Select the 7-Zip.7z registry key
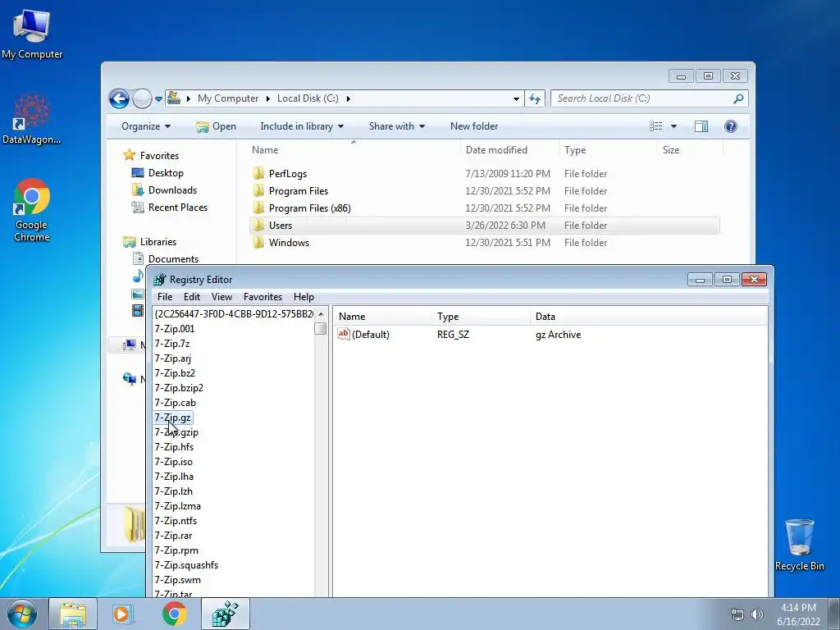 pos(172,344)
